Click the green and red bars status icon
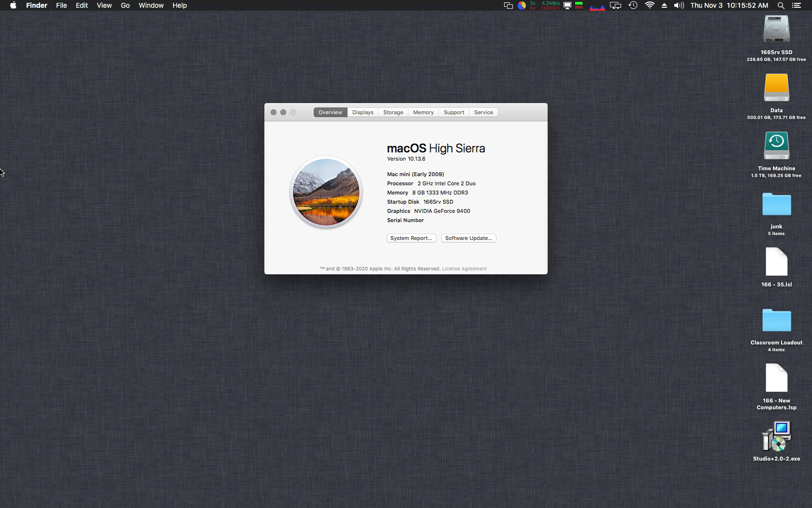The height and width of the screenshot is (508, 812). [x=579, y=5]
